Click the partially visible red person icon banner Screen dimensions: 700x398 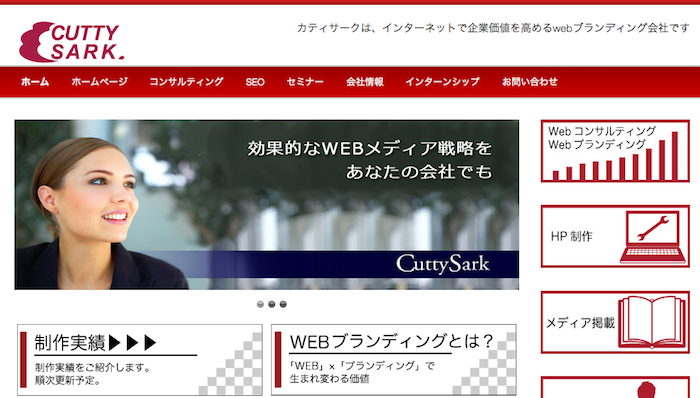[x=615, y=387]
